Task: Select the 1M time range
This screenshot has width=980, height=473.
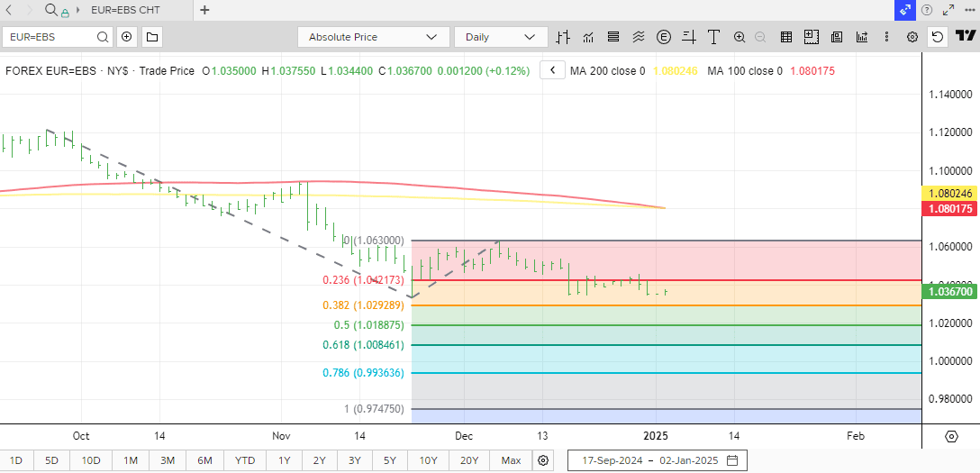Action: coord(131,460)
